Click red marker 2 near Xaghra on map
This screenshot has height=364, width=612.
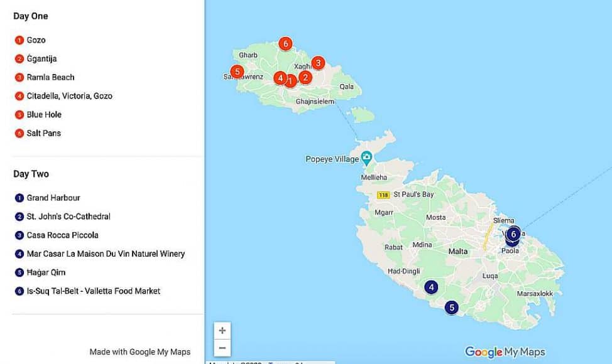[x=305, y=77]
